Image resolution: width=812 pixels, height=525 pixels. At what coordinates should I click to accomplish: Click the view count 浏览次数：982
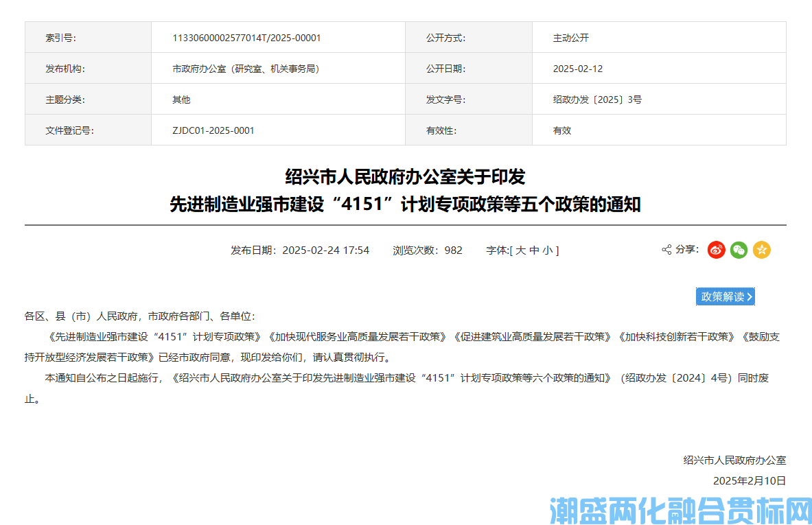tap(427, 250)
